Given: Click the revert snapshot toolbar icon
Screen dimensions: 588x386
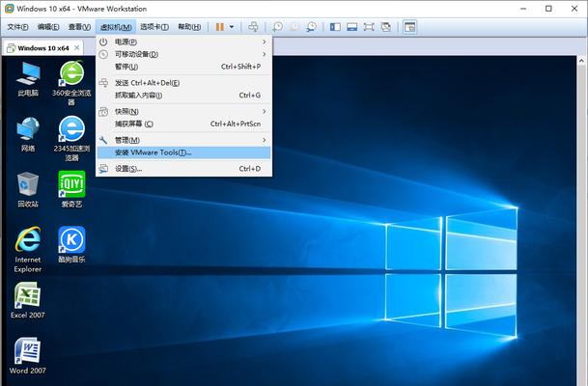Looking at the screenshot, I should pyautogui.click(x=294, y=27).
